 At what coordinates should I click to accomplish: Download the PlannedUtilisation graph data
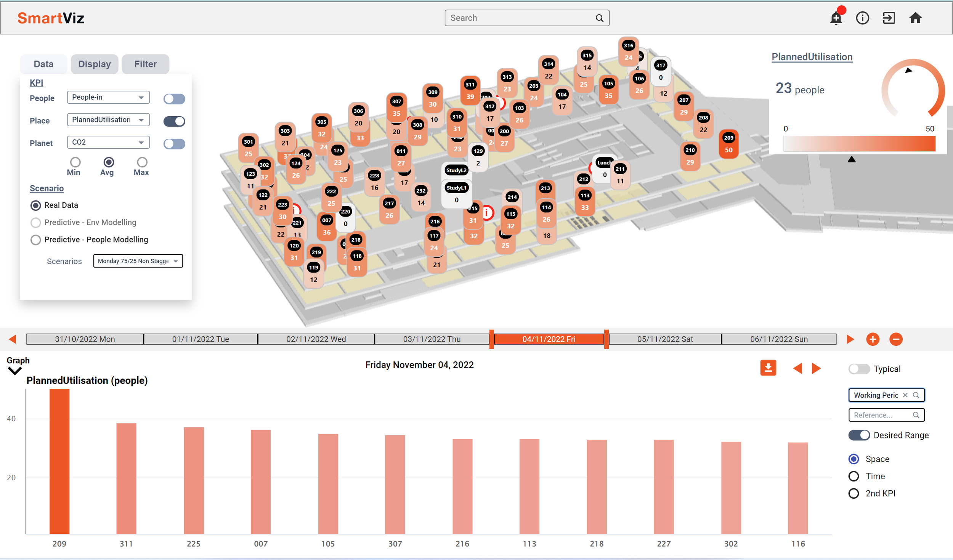tap(768, 367)
